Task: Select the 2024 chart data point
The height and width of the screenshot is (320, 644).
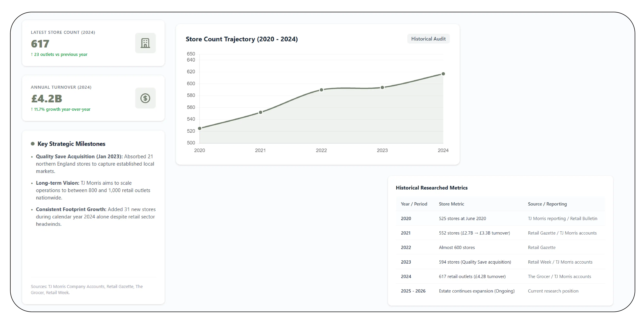Action: (x=443, y=74)
